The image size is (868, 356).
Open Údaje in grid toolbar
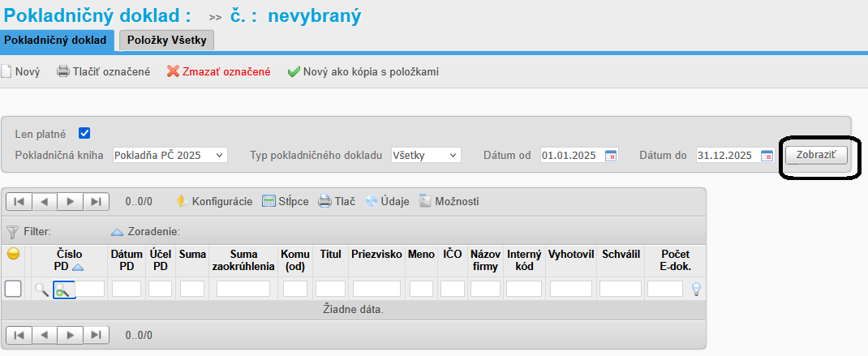(x=387, y=202)
